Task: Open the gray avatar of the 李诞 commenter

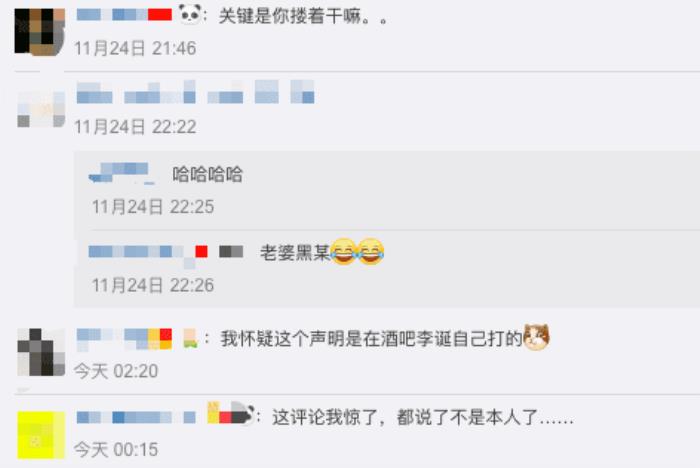Action: (41, 352)
